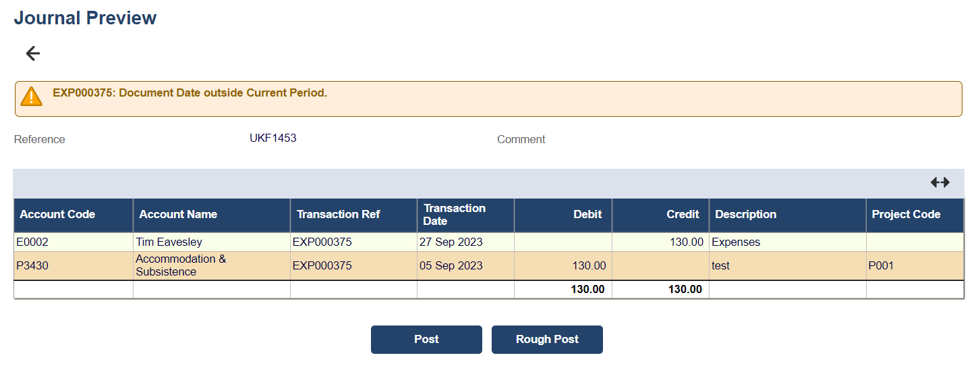
Task: Click the Account Code column header
Action: (57, 215)
